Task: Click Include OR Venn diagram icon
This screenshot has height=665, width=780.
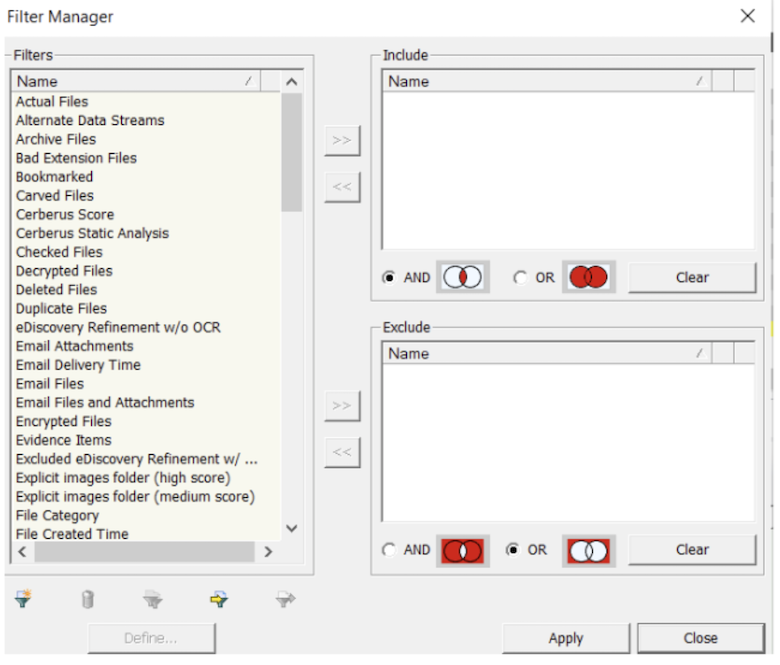Action: (588, 277)
